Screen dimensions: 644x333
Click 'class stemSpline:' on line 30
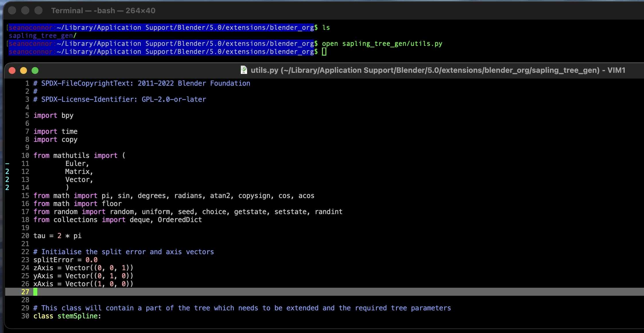[67, 316]
